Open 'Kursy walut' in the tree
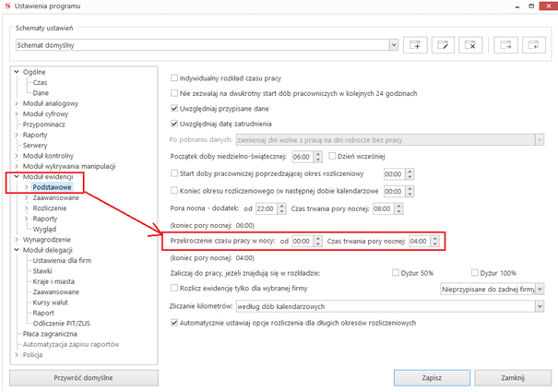 coord(53,303)
